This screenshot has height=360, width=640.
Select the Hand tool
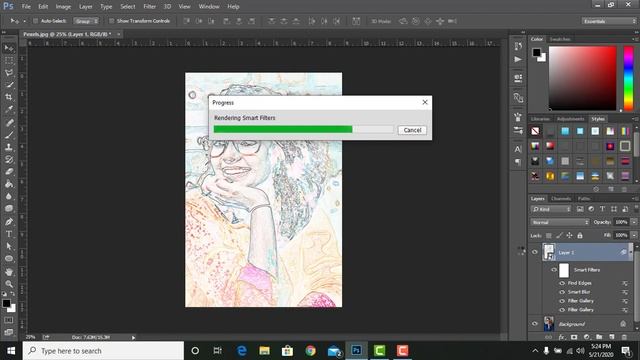[x=9, y=272]
